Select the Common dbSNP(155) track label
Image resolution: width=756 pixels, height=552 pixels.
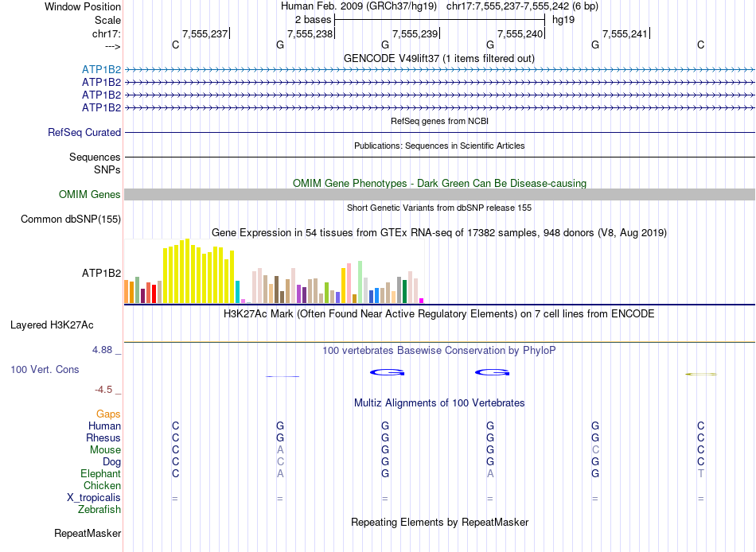71,219
